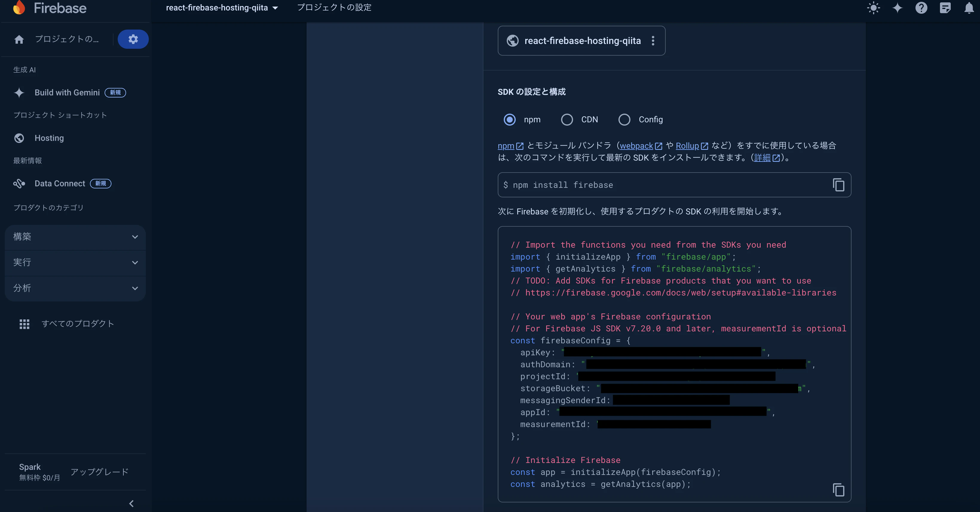Expand the 分析 category
This screenshot has height=512, width=980.
pos(75,288)
